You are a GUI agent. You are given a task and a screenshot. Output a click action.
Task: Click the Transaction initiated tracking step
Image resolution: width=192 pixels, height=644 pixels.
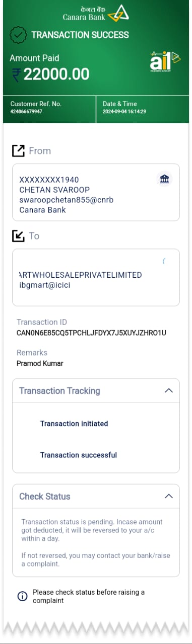click(74, 424)
